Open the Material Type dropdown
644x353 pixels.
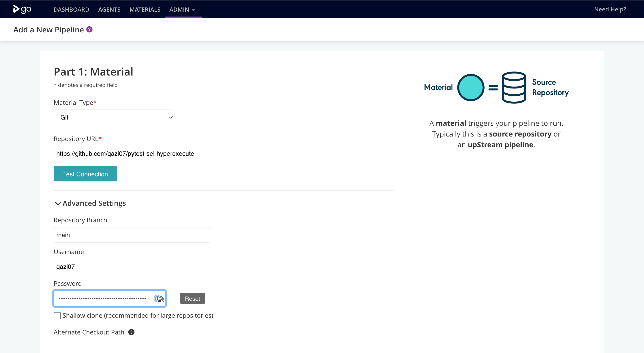point(114,117)
